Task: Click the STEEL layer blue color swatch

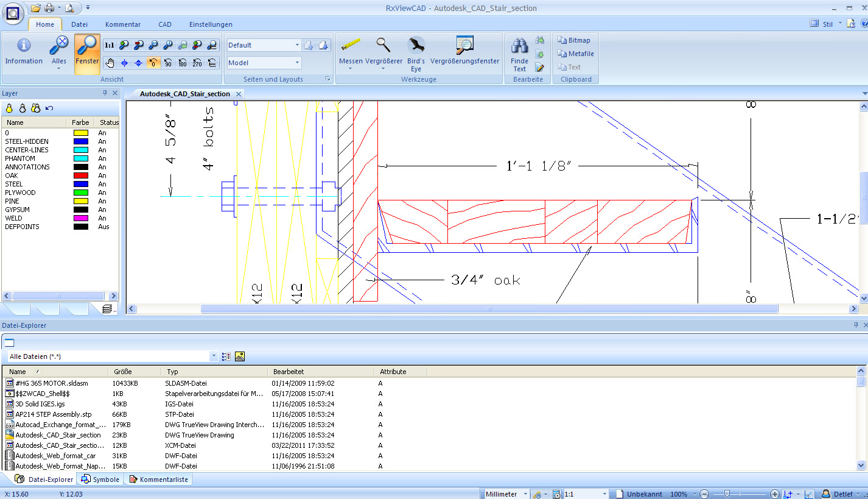Action: [80, 184]
